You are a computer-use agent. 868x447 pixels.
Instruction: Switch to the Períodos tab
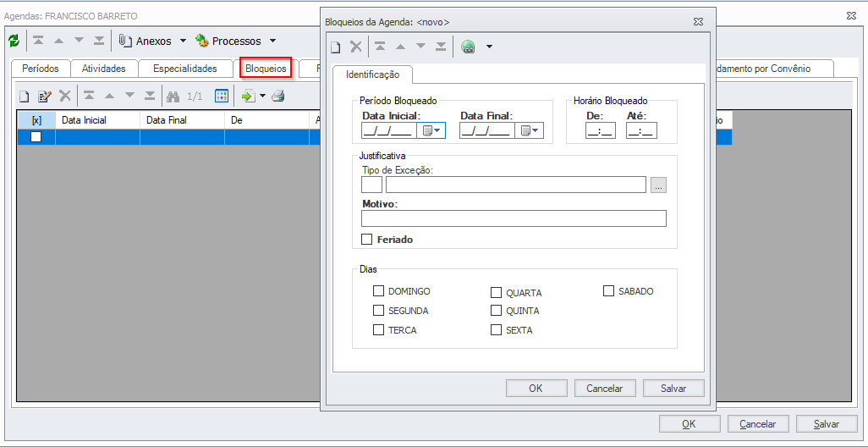point(41,69)
